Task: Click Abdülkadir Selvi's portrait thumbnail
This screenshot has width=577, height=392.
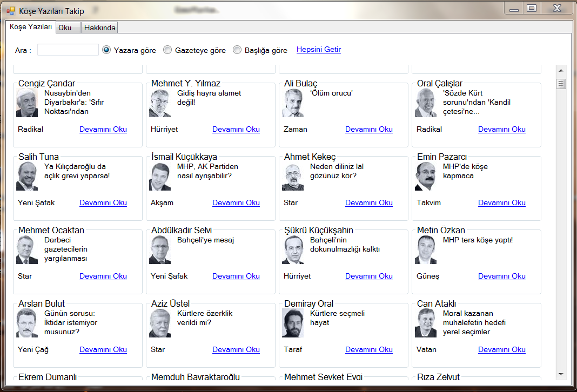Action: [x=160, y=250]
